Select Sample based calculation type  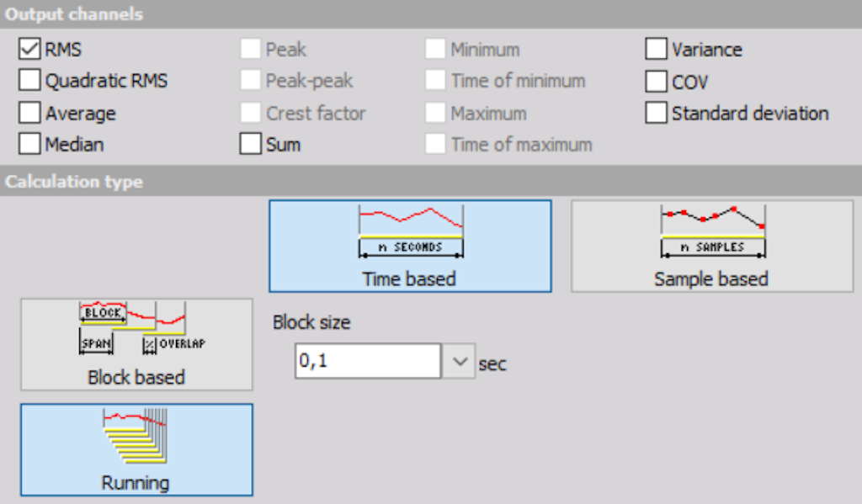coord(712,246)
